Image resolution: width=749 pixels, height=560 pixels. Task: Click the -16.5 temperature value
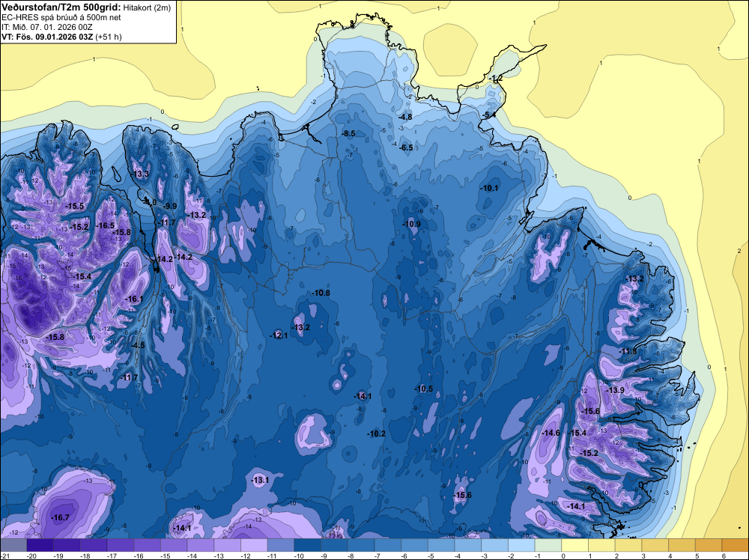click(x=105, y=226)
